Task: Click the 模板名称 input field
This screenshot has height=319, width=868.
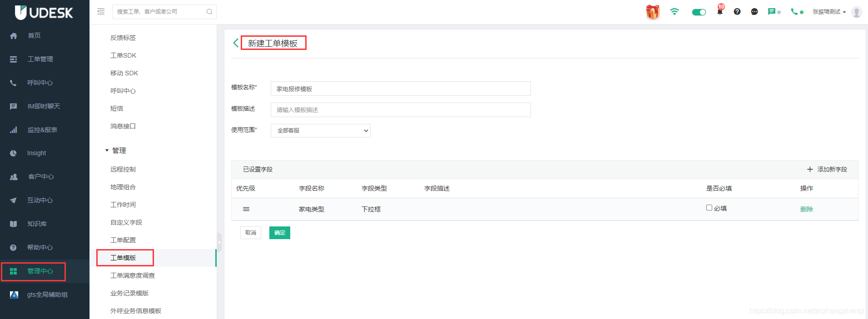Action: tap(401, 88)
